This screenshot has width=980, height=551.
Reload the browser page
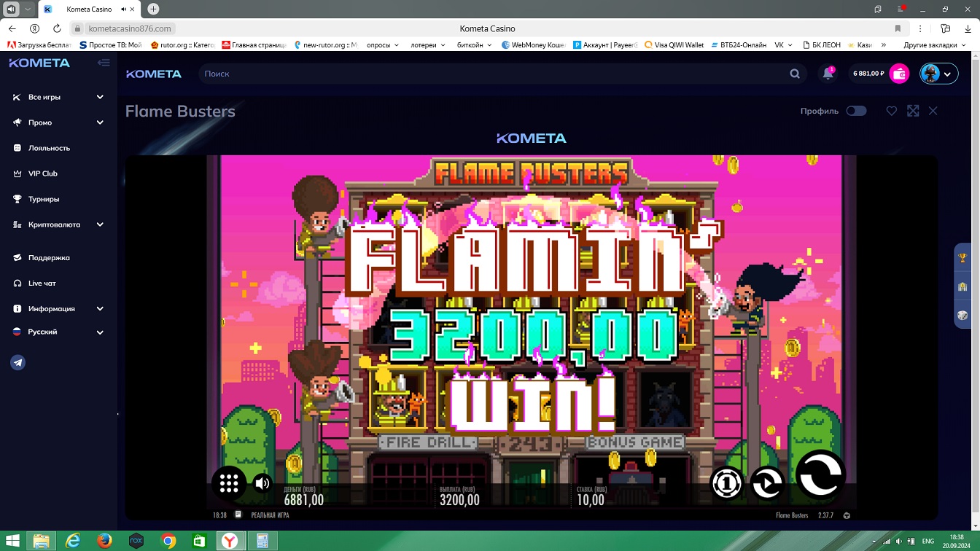57,28
